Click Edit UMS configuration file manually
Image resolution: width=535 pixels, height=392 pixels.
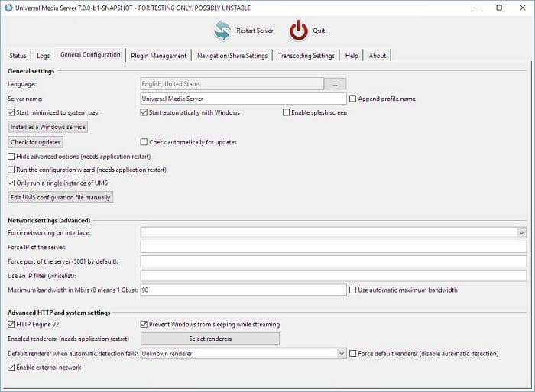click(60, 198)
